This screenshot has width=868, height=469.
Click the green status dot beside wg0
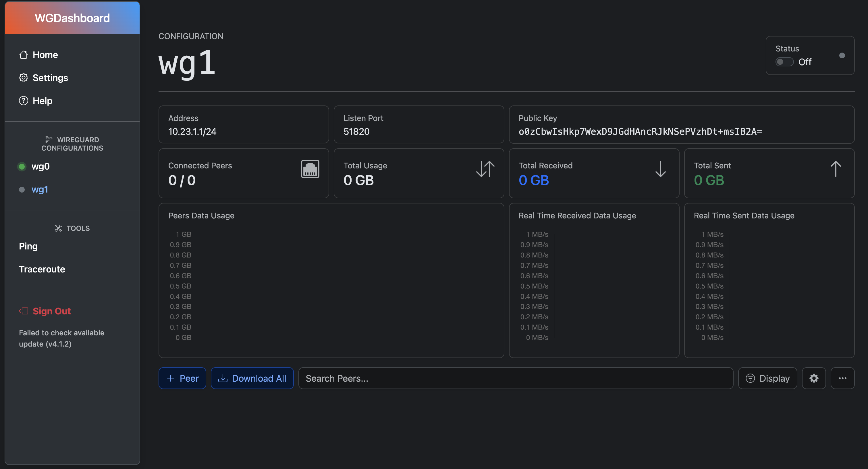pos(22,167)
